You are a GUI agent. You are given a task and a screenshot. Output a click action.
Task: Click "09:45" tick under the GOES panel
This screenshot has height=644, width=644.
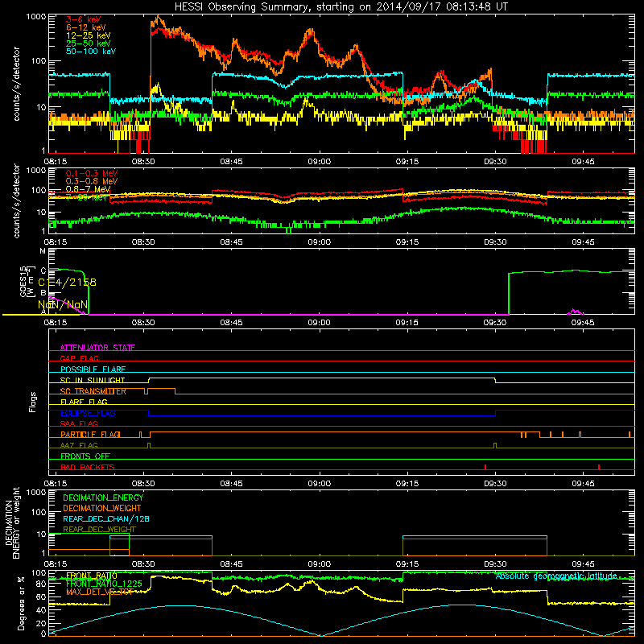coord(583,323)
